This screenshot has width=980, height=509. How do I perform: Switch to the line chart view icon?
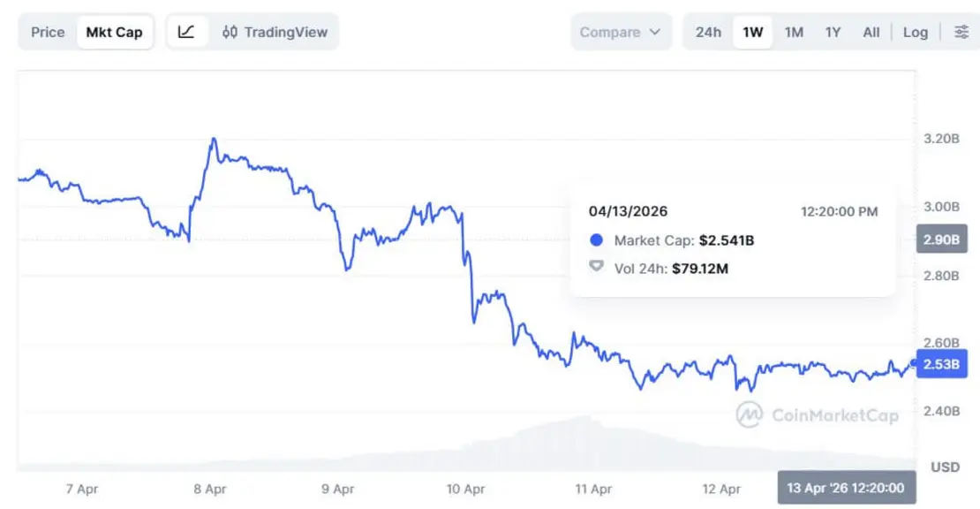186,32
